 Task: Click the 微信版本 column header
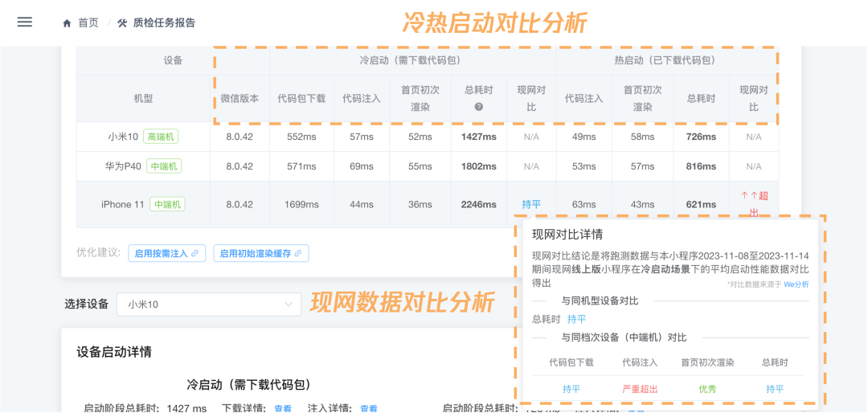tap(240, 99)
